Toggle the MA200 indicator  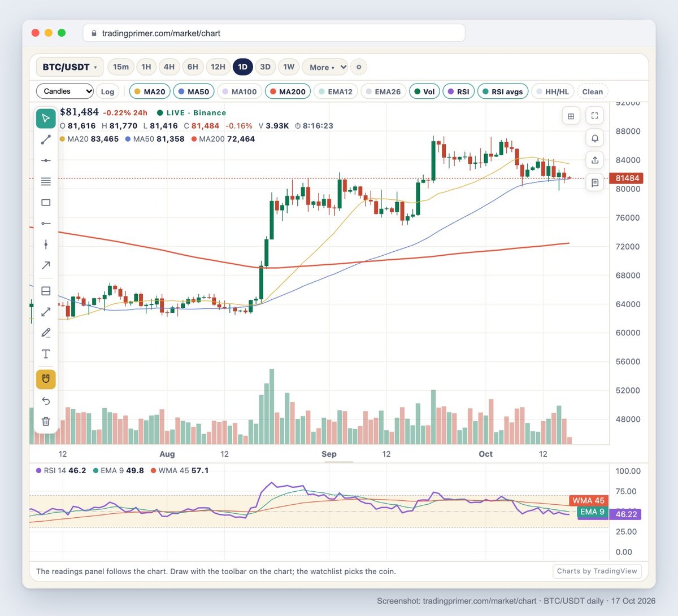point(288,91)
